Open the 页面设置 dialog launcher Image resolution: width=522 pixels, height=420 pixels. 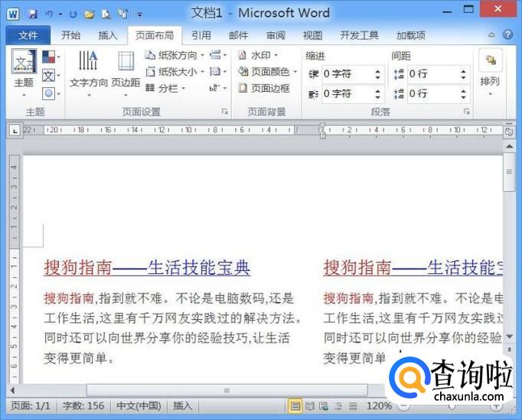click(x=225, y=112)
